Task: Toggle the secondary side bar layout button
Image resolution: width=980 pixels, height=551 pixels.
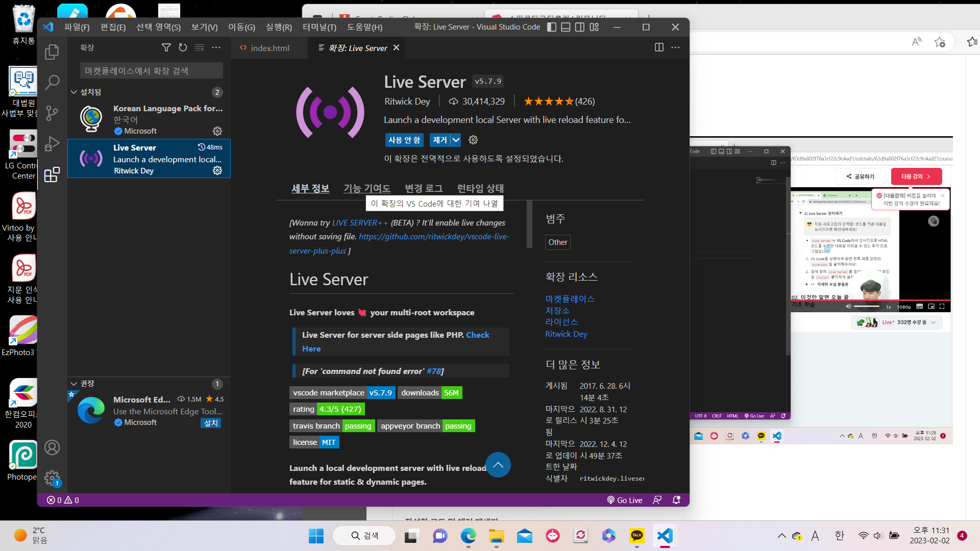Action: [x=580, y=27]
